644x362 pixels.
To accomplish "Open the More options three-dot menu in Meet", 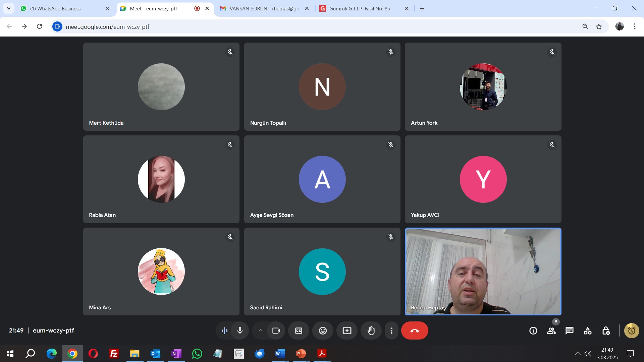I will 391,331.
